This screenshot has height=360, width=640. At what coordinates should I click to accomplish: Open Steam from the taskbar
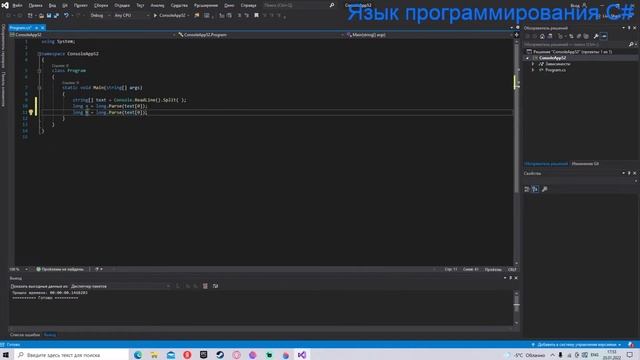[220, 355]
